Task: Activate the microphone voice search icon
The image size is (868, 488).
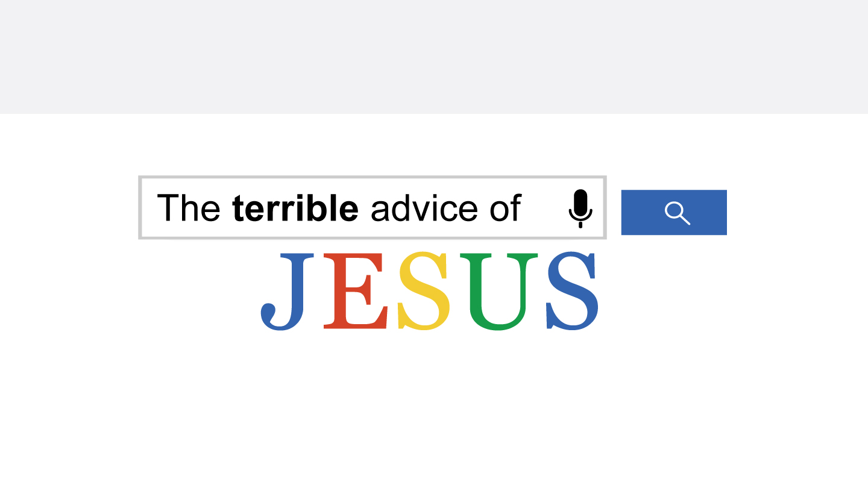Action: 580,208
